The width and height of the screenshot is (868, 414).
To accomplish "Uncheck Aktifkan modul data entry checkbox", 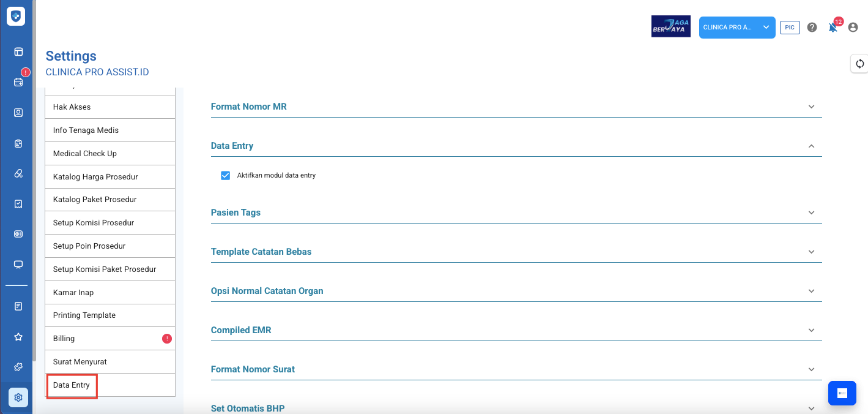I will coord(225,176).
